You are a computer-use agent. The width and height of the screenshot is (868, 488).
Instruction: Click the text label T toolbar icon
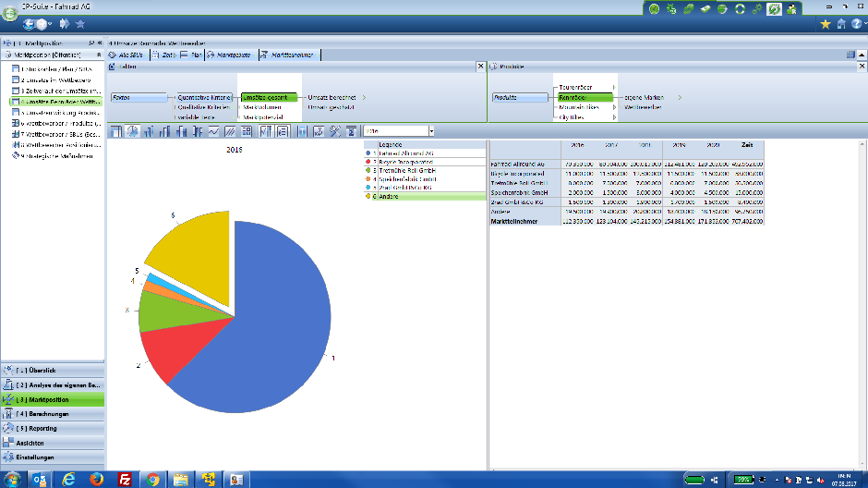[302, 131]
